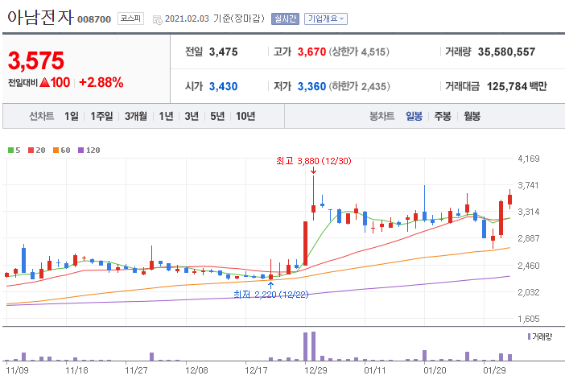565x392 pixels.
Task: Select the 3개월 line chart tab
Action: tap(136, 116)
